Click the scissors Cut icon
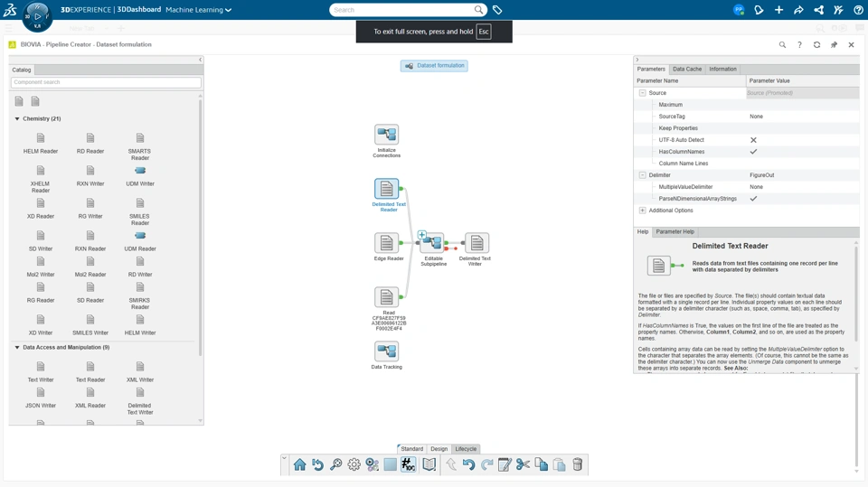Viewport: 868px width, 487px height. coord(523,464)
